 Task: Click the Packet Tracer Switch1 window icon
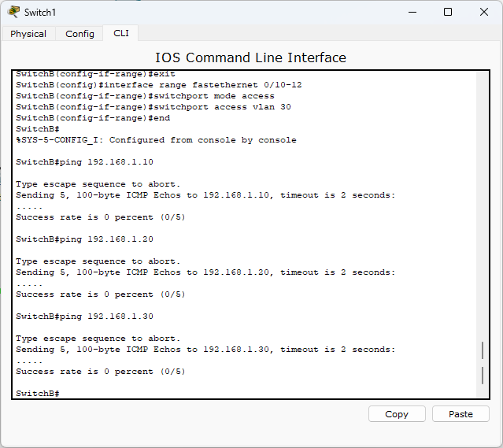[x=13, y=12]
